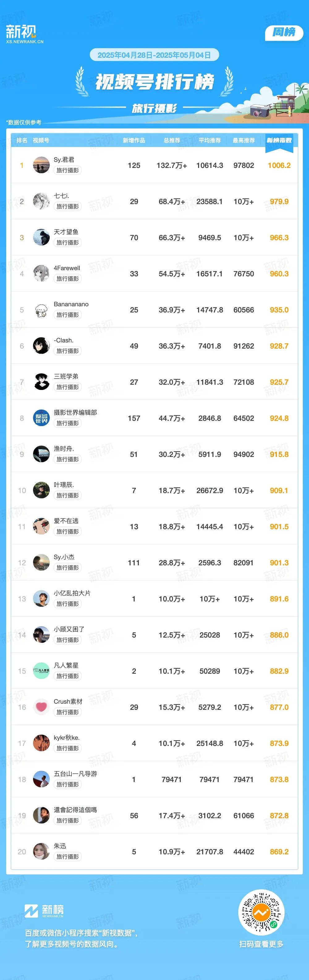Click the 三班学弟 avatar icon
The height and width of the screenshot is (980, 309).
(41, 382)
